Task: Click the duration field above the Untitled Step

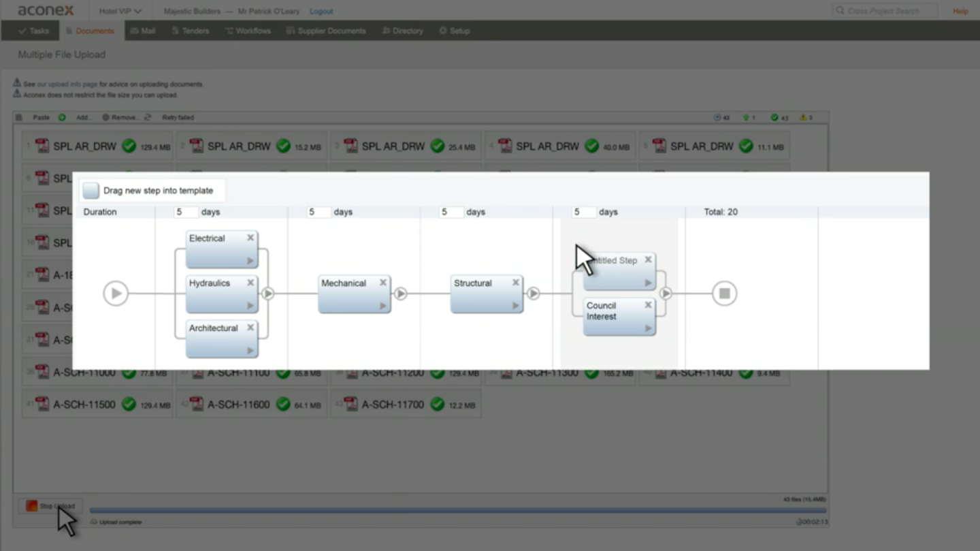Action: [584, 212]
